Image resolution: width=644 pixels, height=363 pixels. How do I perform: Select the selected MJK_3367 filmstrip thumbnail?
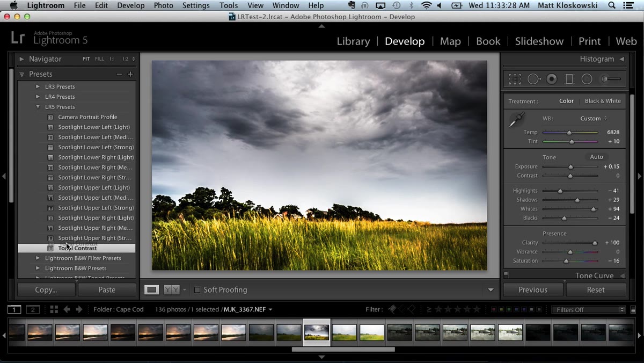point(317,332)
